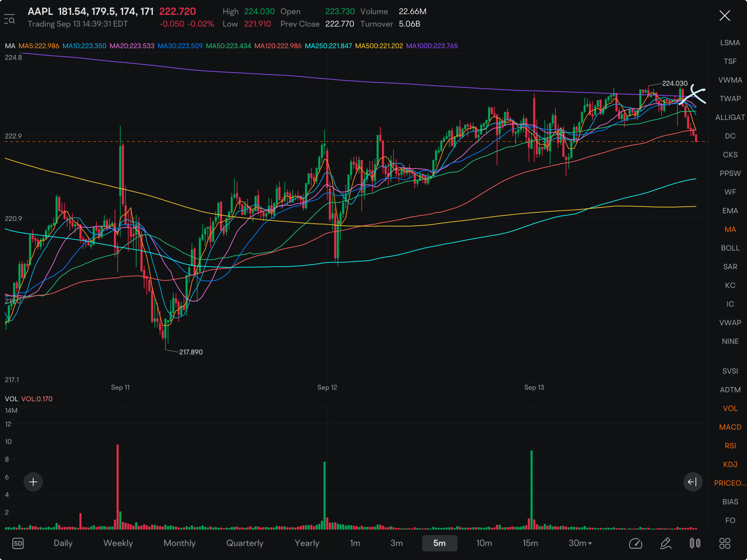The height and width of the screenshot is (560, 747).
Task: Toggle the KDJ sub-indicator
Action: pos(730,464)
